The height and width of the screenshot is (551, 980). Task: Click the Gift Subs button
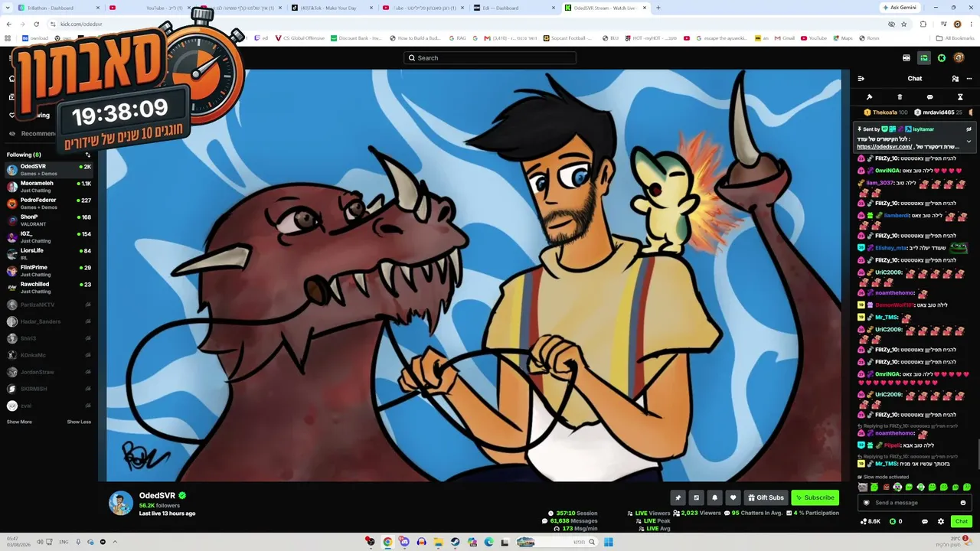pos(766,497)
